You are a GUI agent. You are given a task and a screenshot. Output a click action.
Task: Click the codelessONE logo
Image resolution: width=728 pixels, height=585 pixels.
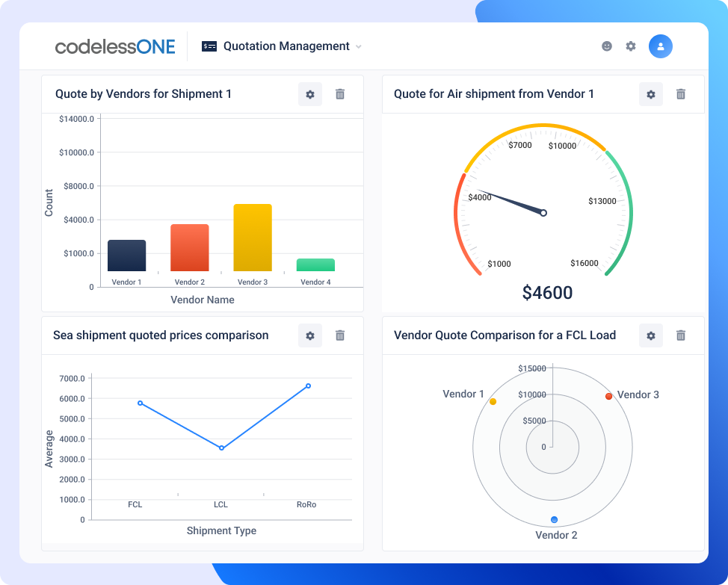click(115, 46)
